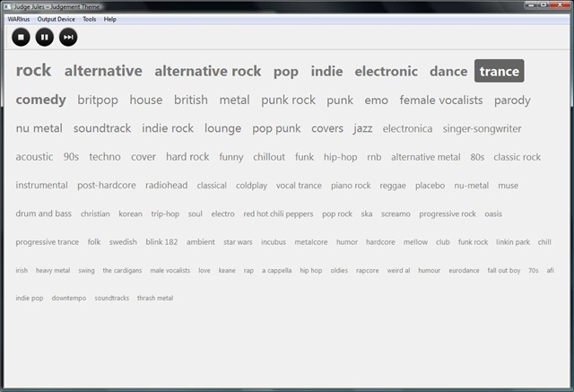574x392 pixels.
Task: Choose the indie pop tag
Action: 30,298
